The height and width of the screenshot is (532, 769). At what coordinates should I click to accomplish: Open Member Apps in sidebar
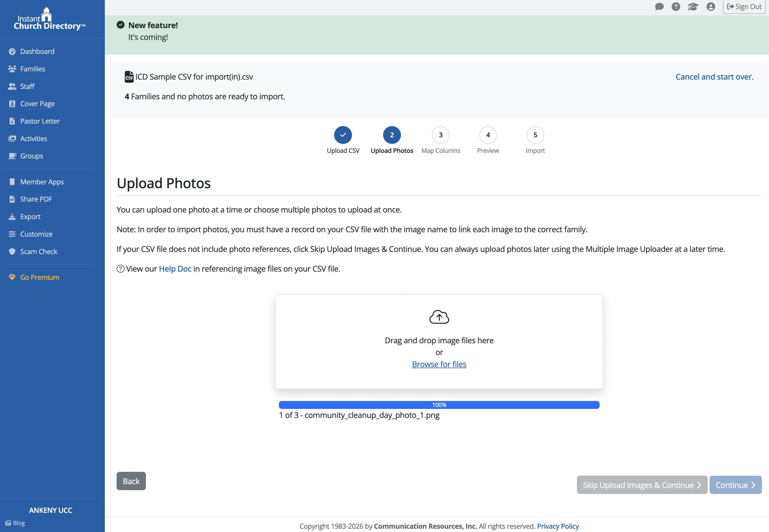pyautogui.click(x=42, y=182)
